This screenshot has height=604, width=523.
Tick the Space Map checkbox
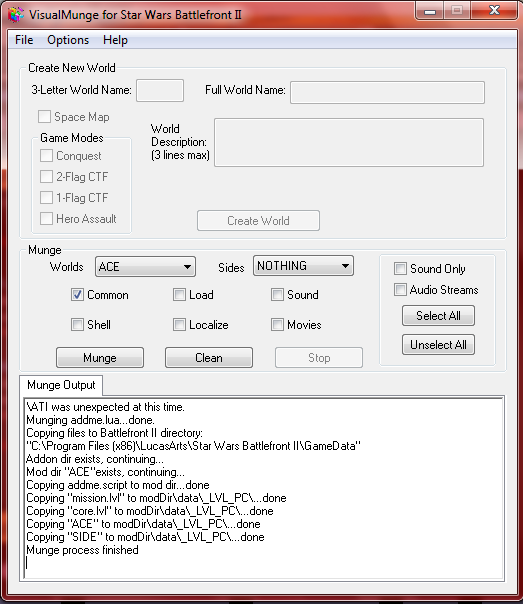click(x=44, y=117)
